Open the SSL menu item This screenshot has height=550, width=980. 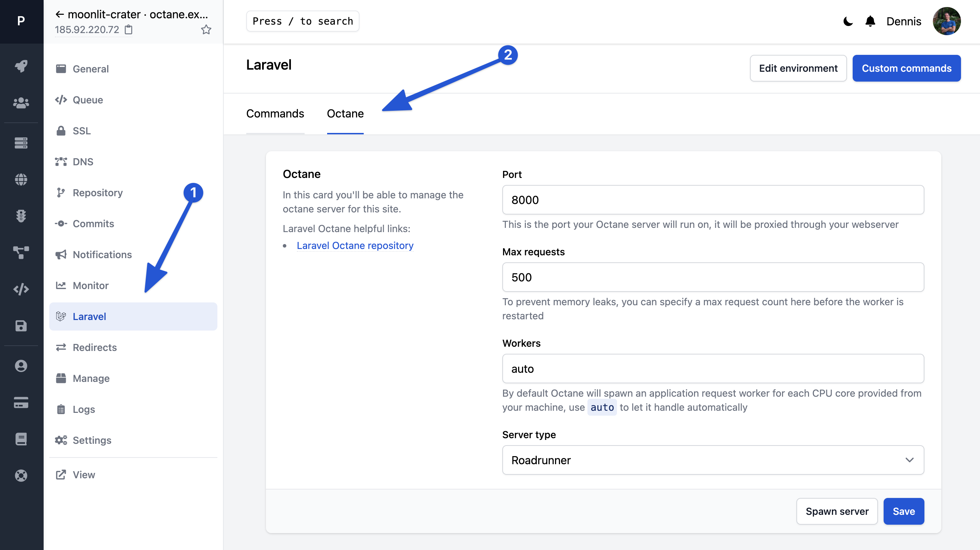(133, 131)
